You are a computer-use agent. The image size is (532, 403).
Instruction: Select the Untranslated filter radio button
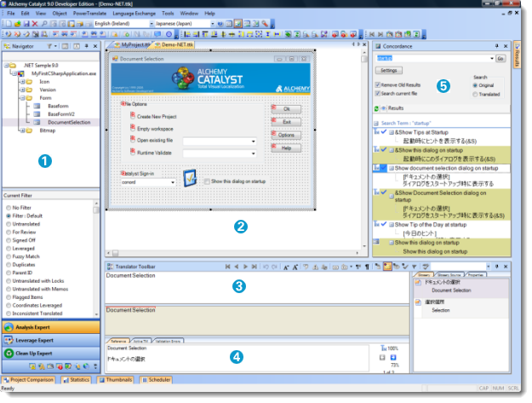(9, 224)
